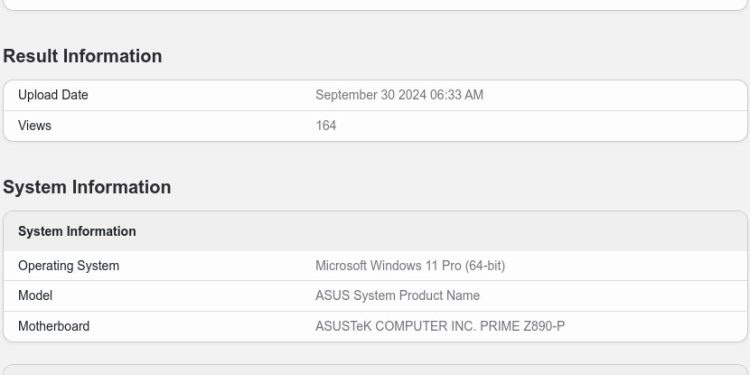Click the bold System Information table header
Viewport: 750px width, 375px height.
(x=77, y=231)
